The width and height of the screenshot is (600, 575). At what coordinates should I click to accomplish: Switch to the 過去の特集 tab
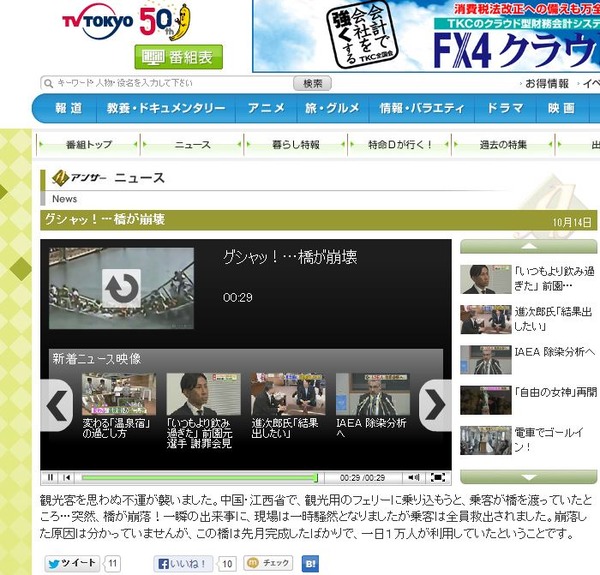point(503,145)
